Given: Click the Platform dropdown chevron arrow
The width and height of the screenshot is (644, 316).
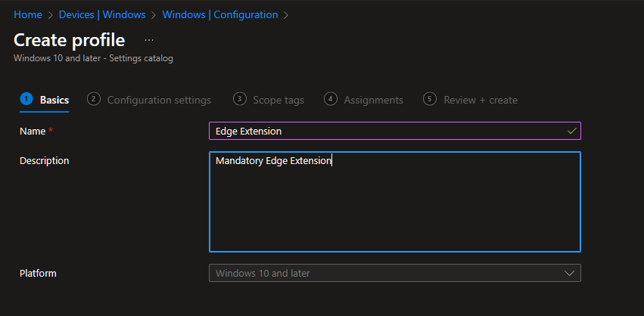Looking at the screenshot, I should (570, 273).
